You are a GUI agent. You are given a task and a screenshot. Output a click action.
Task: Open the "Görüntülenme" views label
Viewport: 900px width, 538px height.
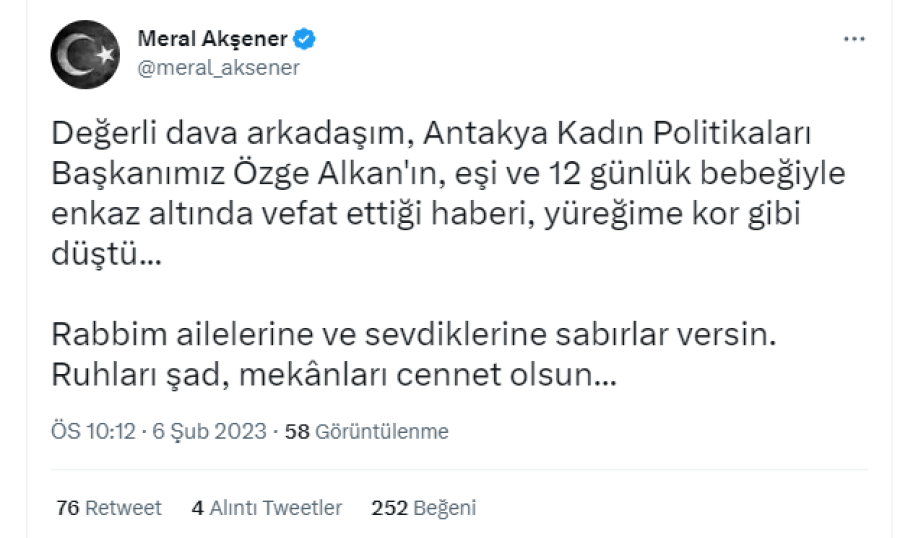(381, 432)
